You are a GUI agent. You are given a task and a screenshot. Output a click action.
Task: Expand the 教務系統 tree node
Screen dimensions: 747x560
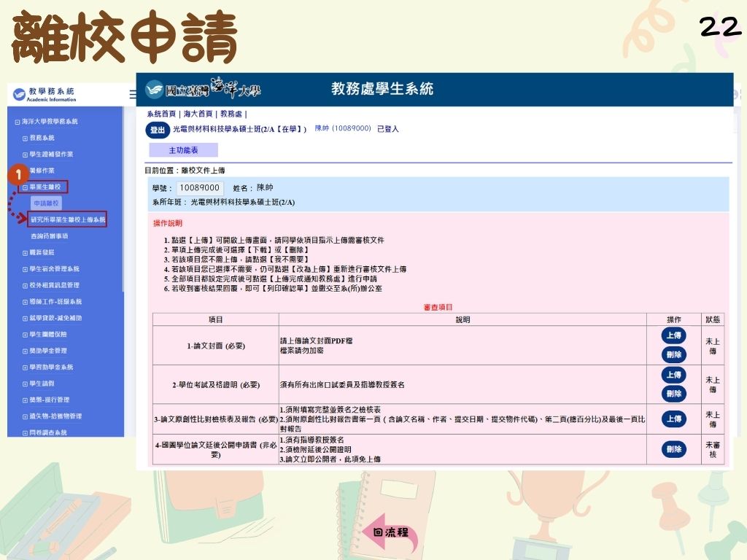24,138
